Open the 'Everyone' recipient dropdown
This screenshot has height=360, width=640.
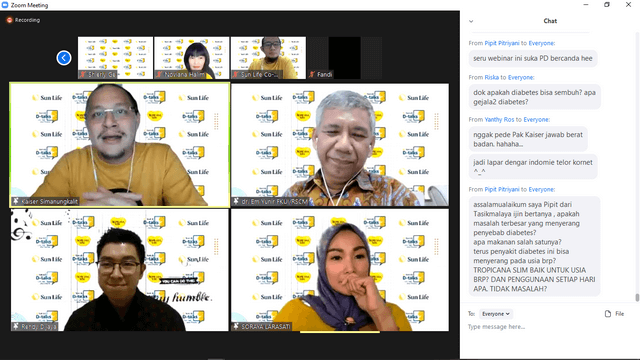496,314
